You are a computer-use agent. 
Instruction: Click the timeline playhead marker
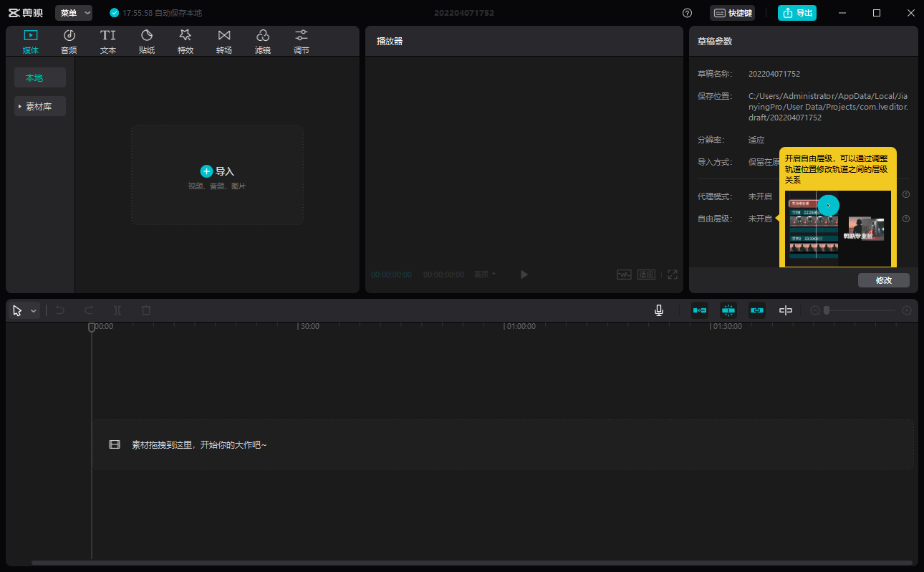tap(92, 328)
